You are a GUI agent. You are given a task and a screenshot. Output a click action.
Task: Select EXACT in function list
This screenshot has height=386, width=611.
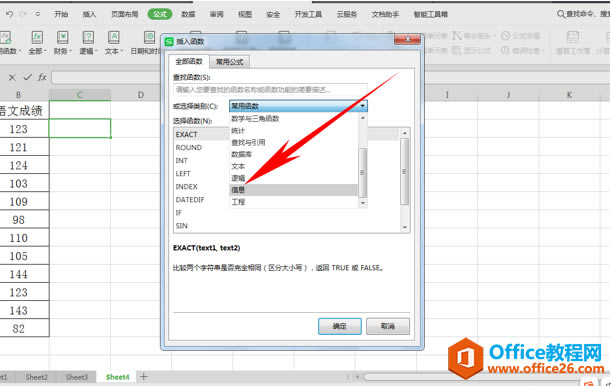pos(186,134)
